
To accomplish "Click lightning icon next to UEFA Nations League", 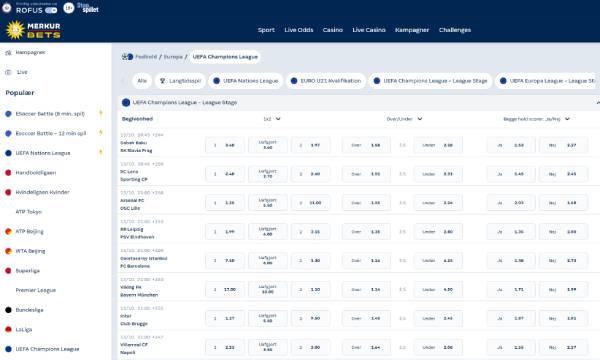I will 101,152.
